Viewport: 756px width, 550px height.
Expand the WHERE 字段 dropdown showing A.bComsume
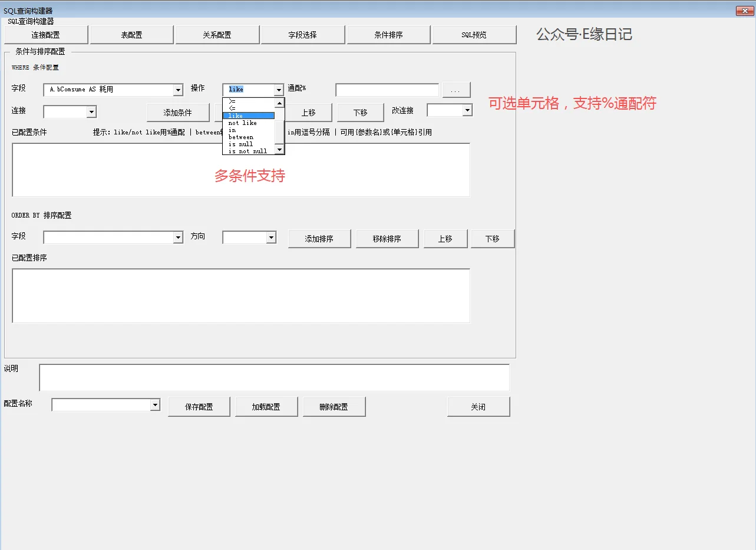click(178, 90)
